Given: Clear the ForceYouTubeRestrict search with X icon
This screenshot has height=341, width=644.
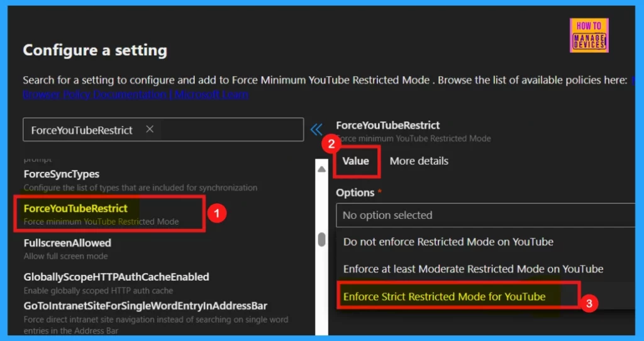Looking at the screenshot, I should click(150, 130).
